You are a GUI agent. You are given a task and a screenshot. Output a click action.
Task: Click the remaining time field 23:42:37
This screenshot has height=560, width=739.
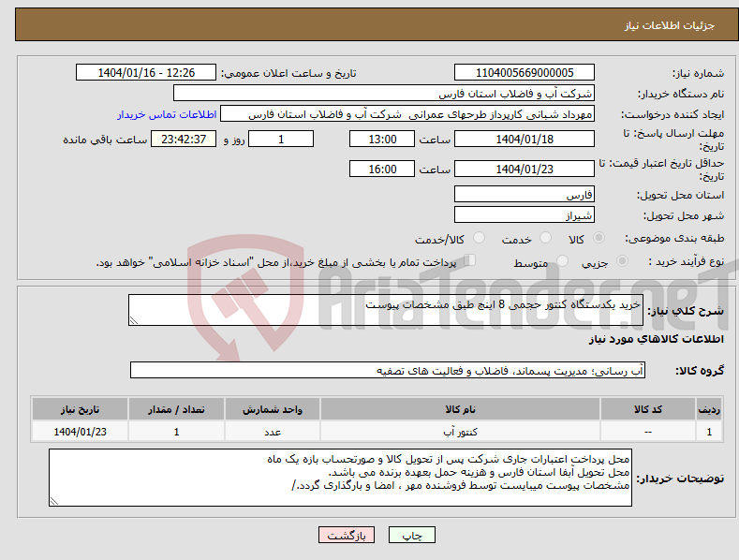coord(184,139)
